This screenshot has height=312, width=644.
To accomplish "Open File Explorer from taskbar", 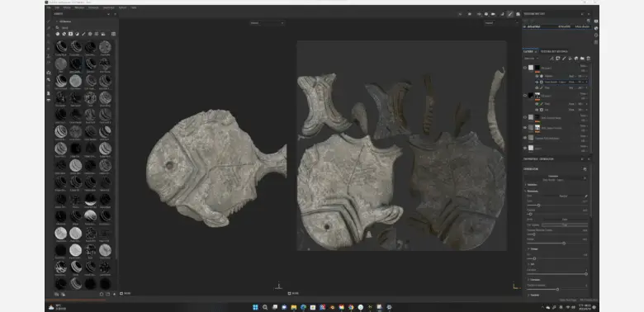I will 294,307.
